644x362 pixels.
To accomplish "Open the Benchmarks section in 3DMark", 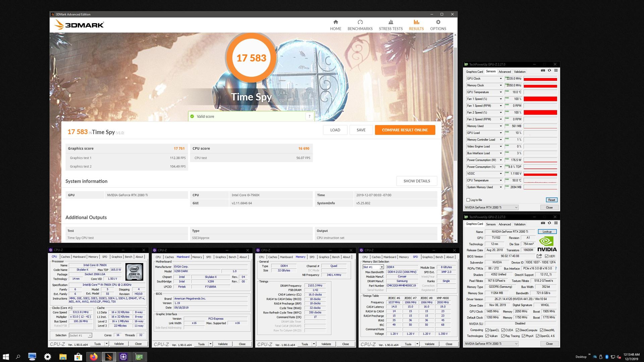I will click(360, 25).
